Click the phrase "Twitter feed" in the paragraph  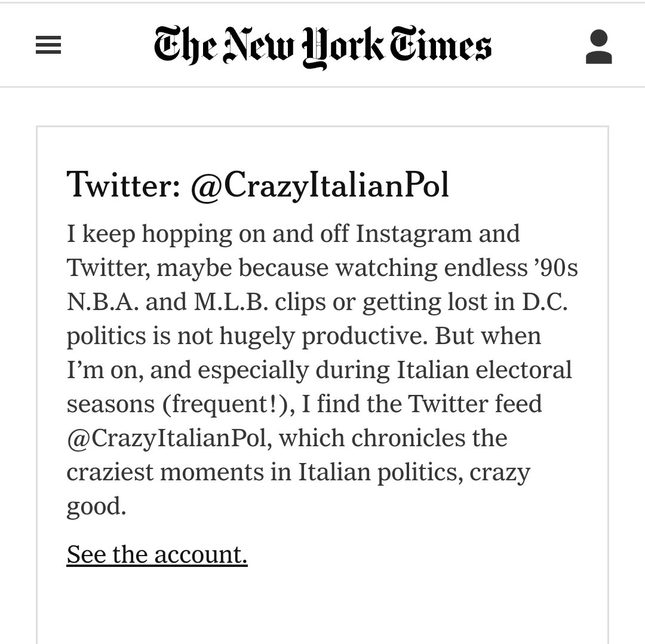click(x=474, y=404)
